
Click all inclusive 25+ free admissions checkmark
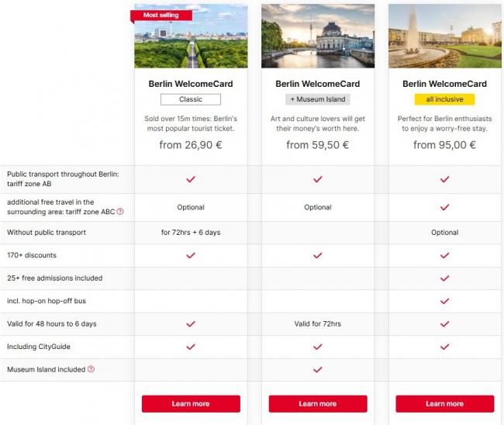tap(444, 278)
